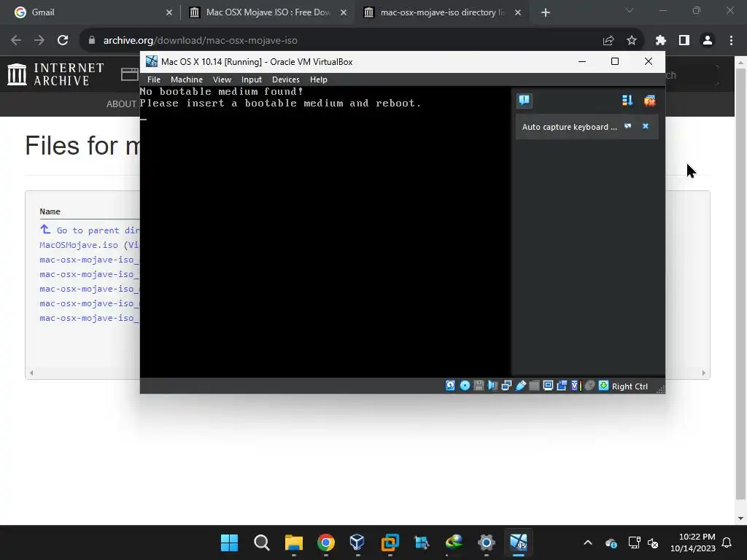Open the Help menu in VirtualBox

[x=319, y=79]
